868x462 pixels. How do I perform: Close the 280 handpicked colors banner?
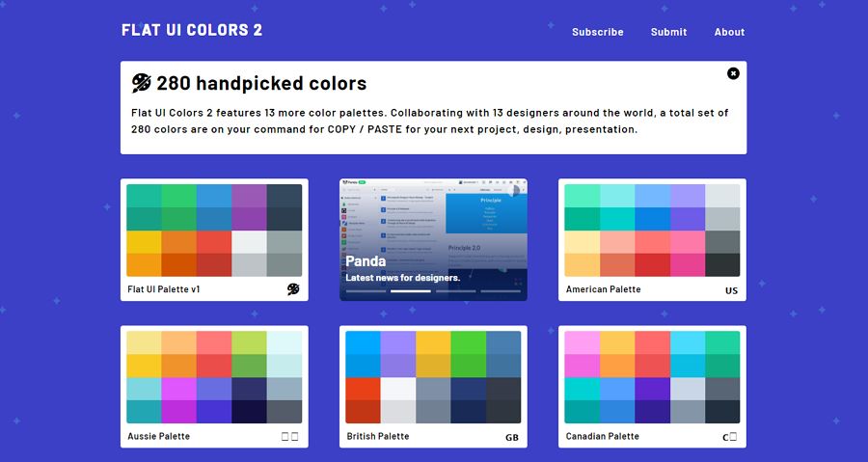pyautogui.click(x=733, y=73)
